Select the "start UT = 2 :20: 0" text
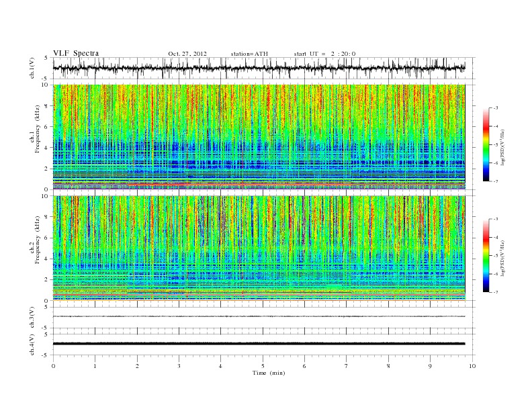 tap(324, 54)
